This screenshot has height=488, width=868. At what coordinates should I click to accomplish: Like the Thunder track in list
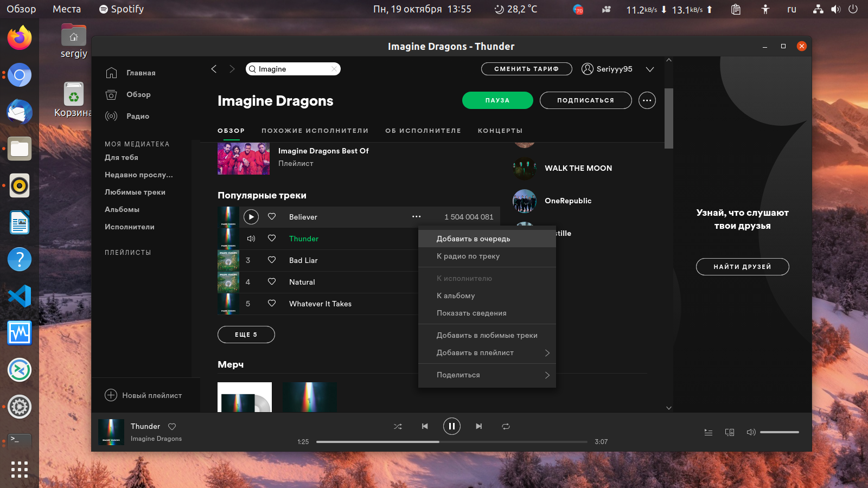pos(272,238)
